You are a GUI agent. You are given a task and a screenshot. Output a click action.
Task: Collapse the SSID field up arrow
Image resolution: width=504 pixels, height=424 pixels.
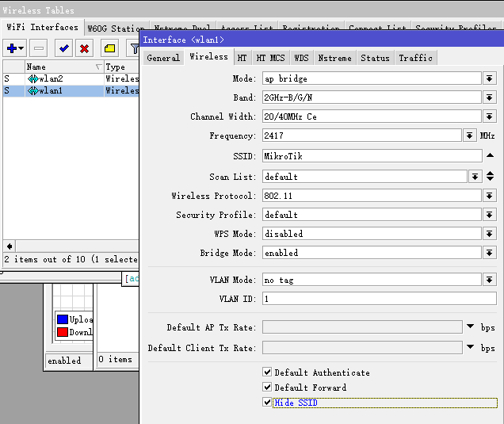tap(490, 157)
